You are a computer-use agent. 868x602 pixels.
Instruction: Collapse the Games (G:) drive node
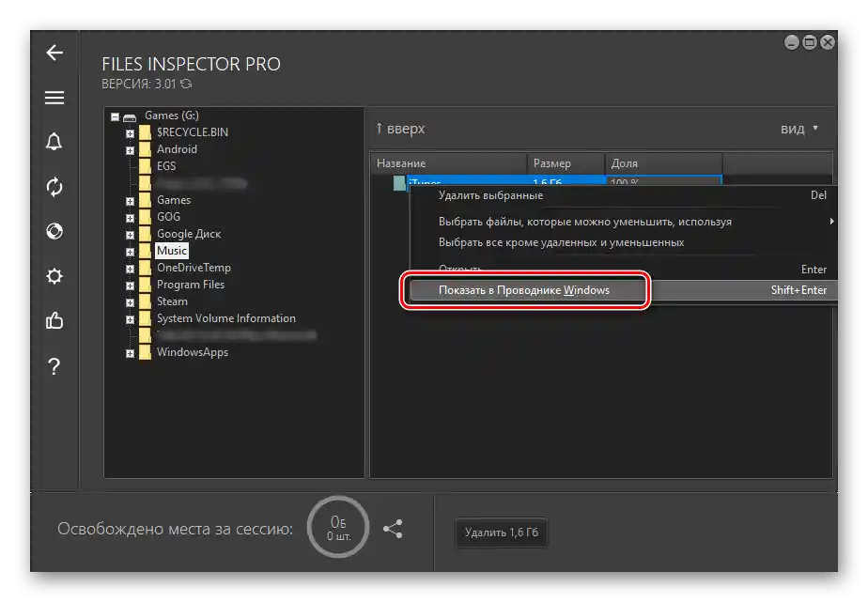pos(115,116)
